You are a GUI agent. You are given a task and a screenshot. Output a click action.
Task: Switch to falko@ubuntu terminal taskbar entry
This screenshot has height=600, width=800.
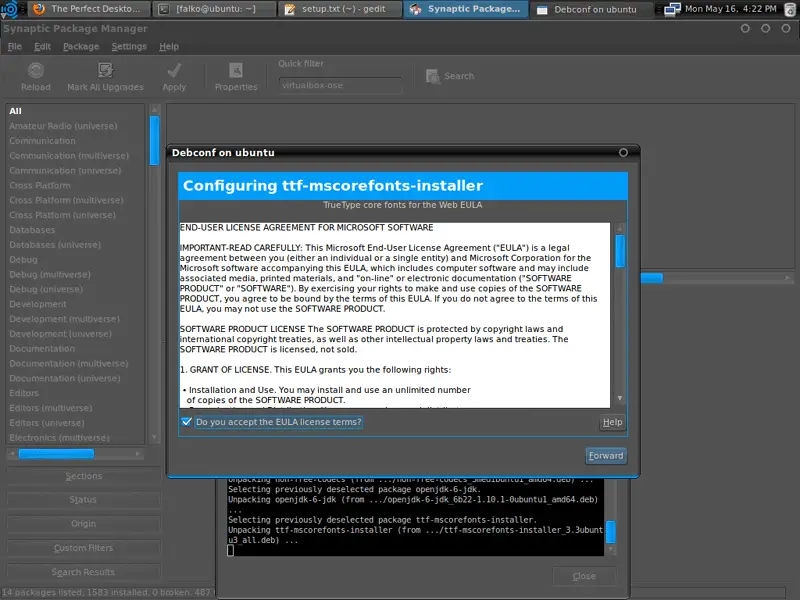point(214,9)
